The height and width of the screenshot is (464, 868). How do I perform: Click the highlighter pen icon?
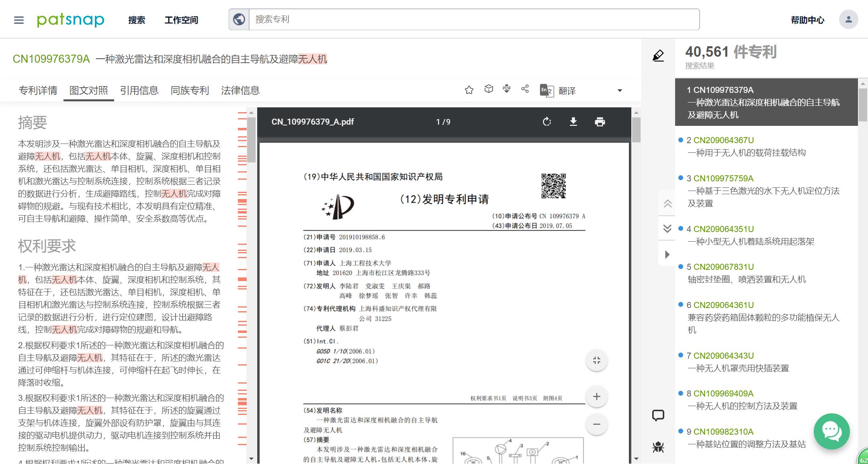pyautogui.click(x=658, y=55)
